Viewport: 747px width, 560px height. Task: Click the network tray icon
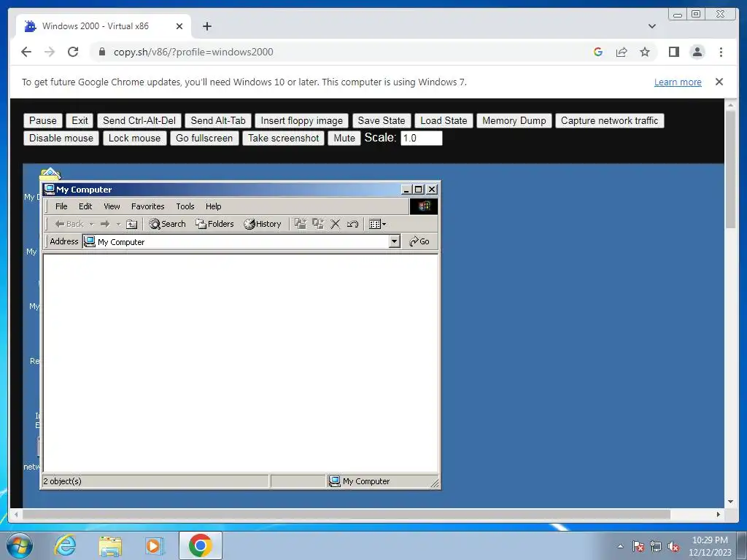tap(656, 546)
